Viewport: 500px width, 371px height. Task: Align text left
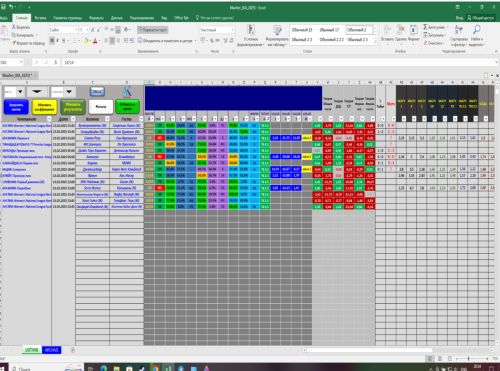pyautogui.click(x=107, y=40)
